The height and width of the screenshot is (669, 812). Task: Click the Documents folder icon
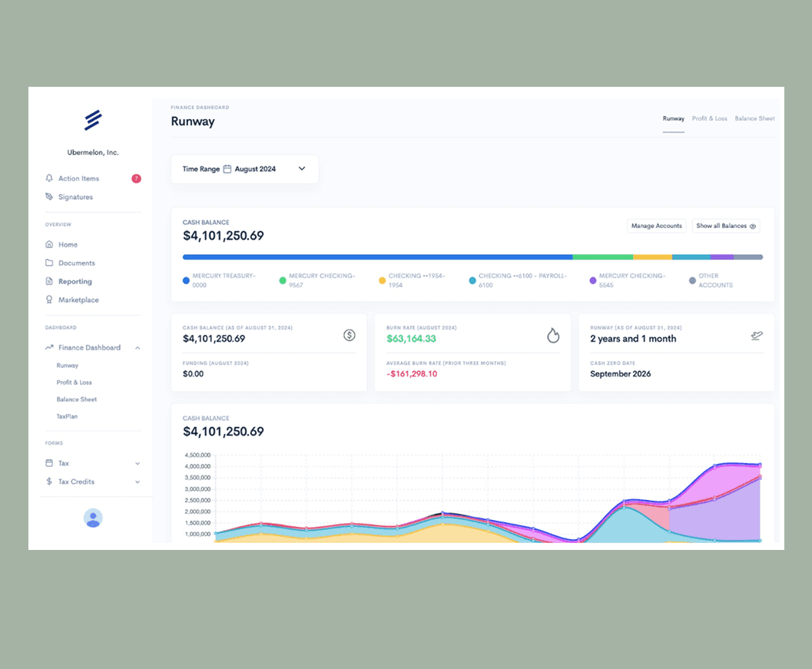(x=48, y=263)
